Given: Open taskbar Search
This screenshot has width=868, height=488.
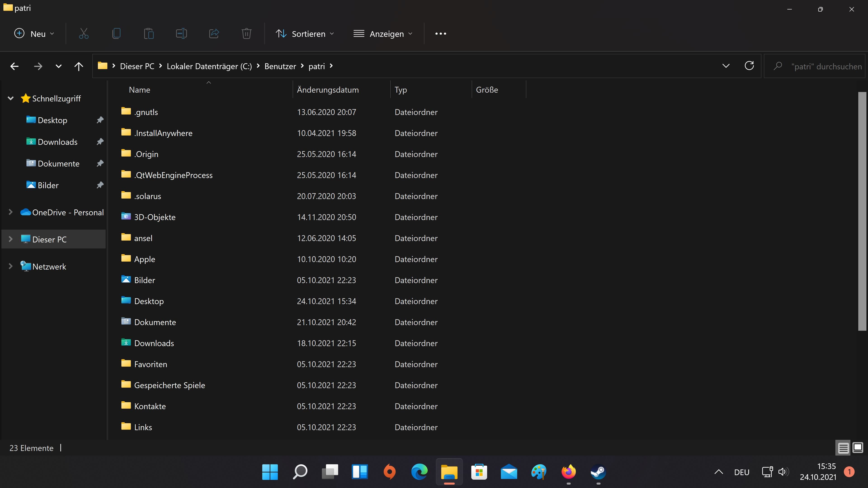Looking at the screenshot, I should click(300, 472).
